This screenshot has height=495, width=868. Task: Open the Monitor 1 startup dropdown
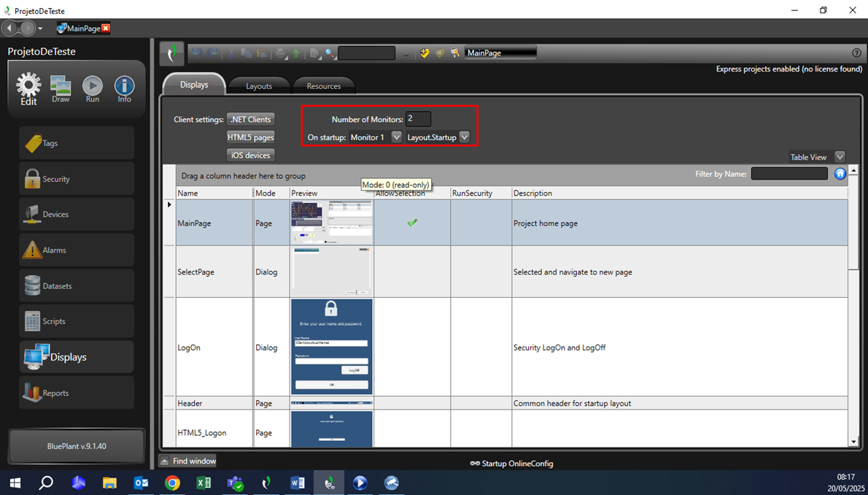[x=396, y=137]
